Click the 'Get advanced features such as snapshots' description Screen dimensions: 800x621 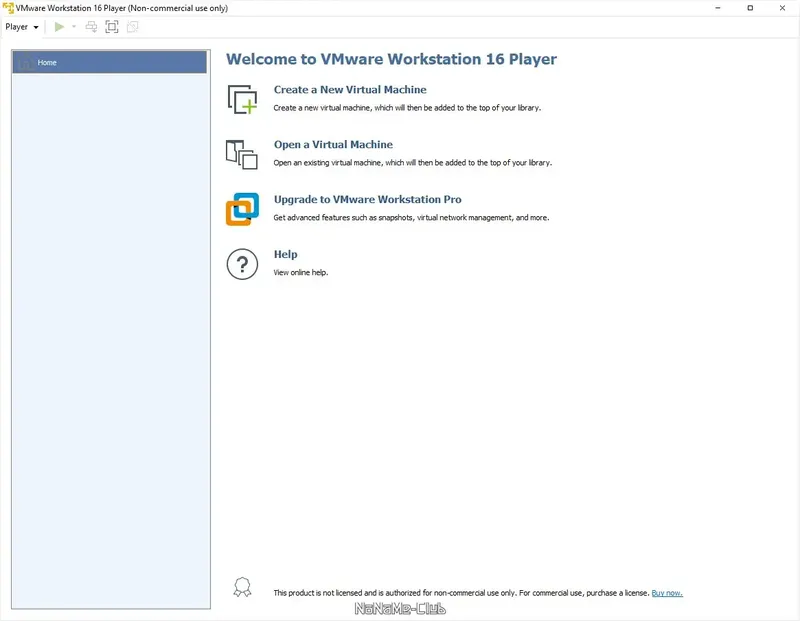click(x=411, y=218)
